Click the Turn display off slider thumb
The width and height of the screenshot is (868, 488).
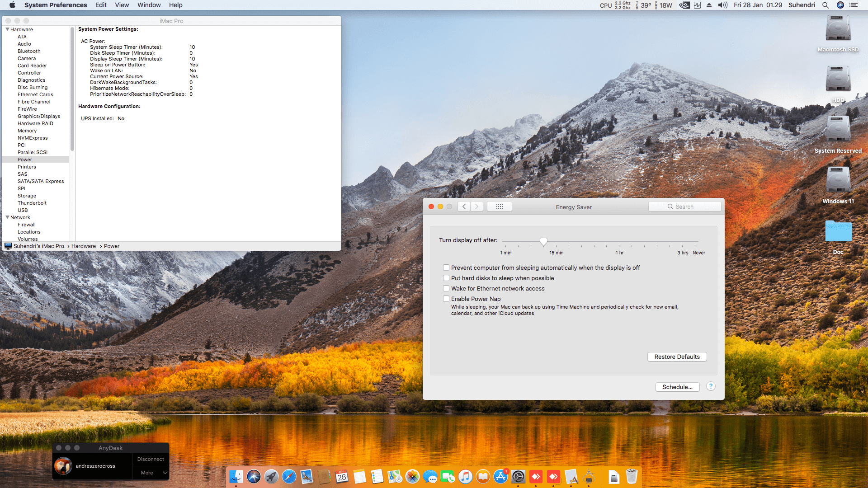point(543,241)
